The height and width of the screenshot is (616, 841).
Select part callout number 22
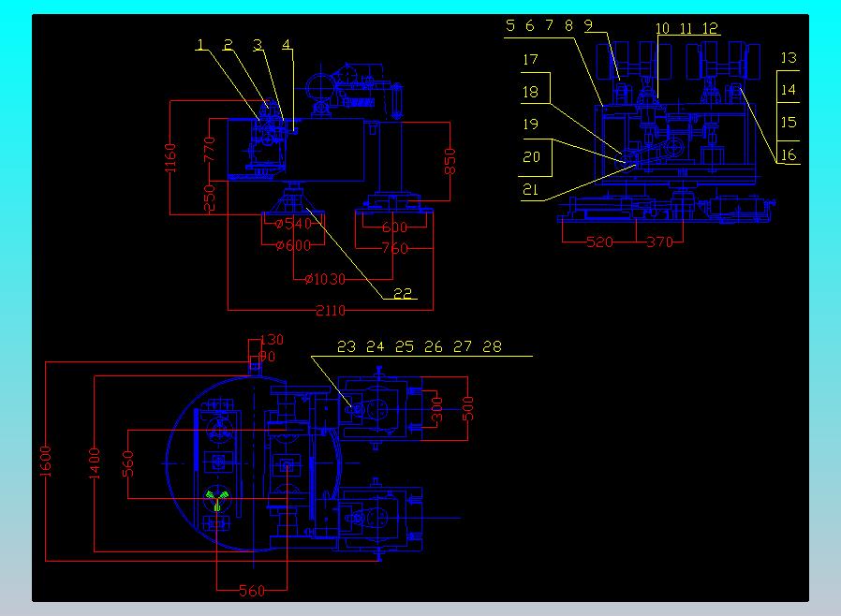coord(403,293)
